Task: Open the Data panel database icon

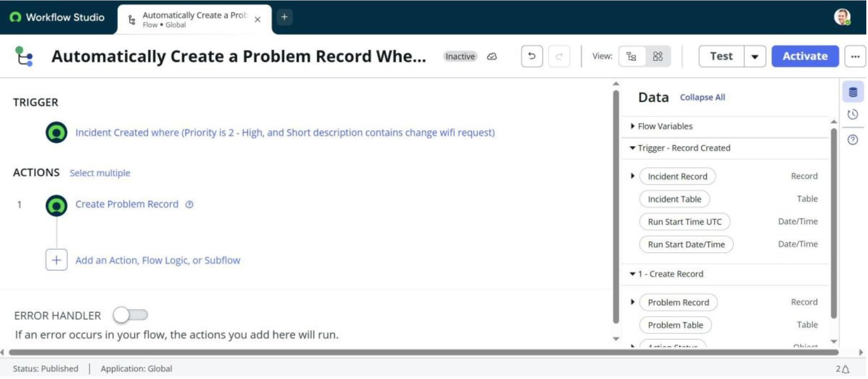Action: click(853, 92)
